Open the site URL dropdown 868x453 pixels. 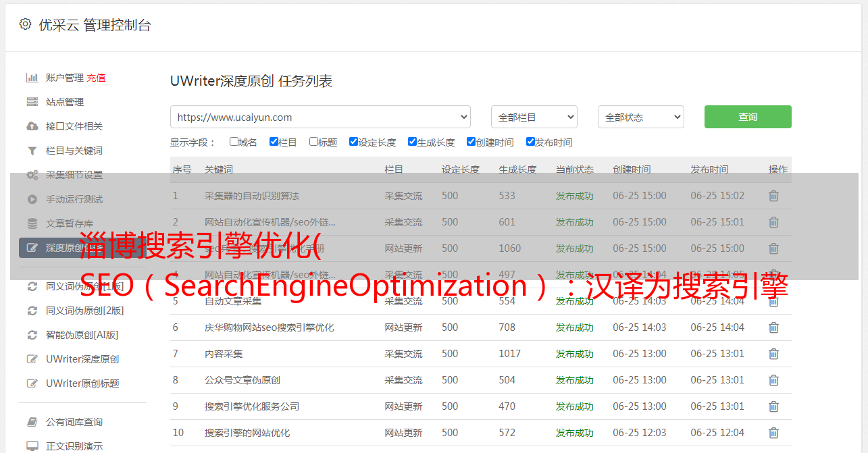click(320, 117)
